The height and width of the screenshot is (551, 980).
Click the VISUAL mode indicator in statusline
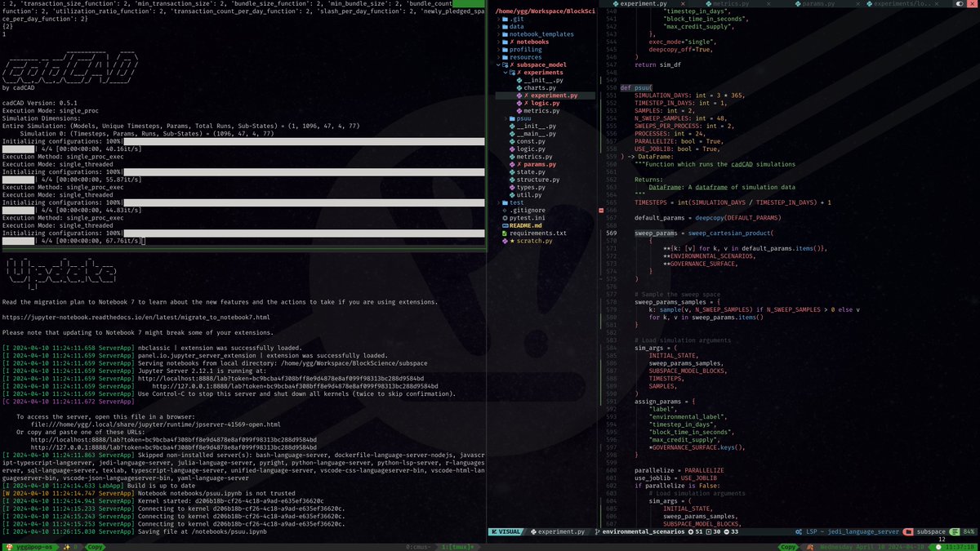[x=506, y=531]
